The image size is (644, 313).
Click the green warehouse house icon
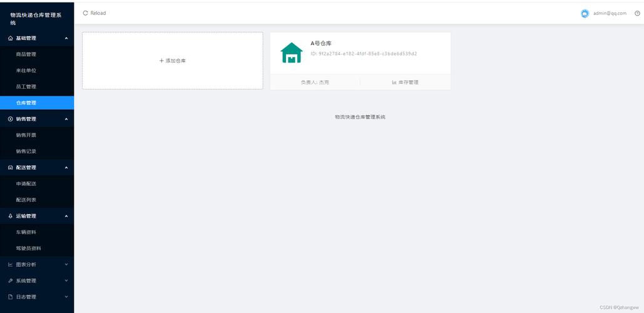pyautogui.click(x=291, y=53)
